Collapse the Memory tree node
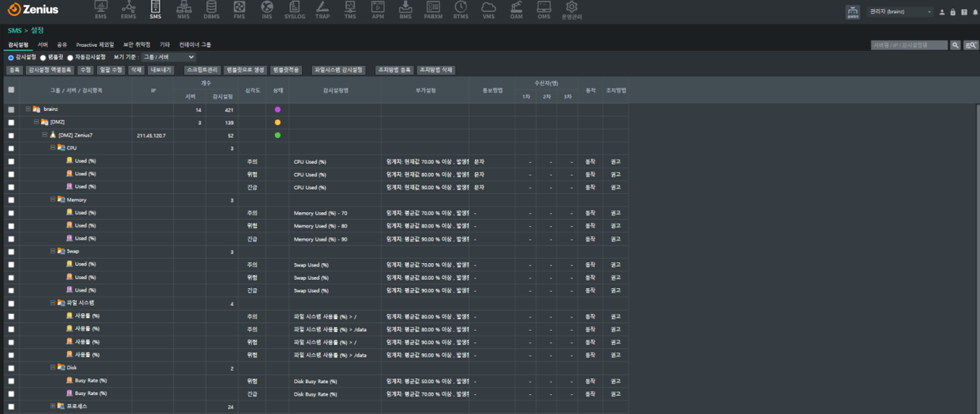Screen dimensions: 980x414 [53, 199]
